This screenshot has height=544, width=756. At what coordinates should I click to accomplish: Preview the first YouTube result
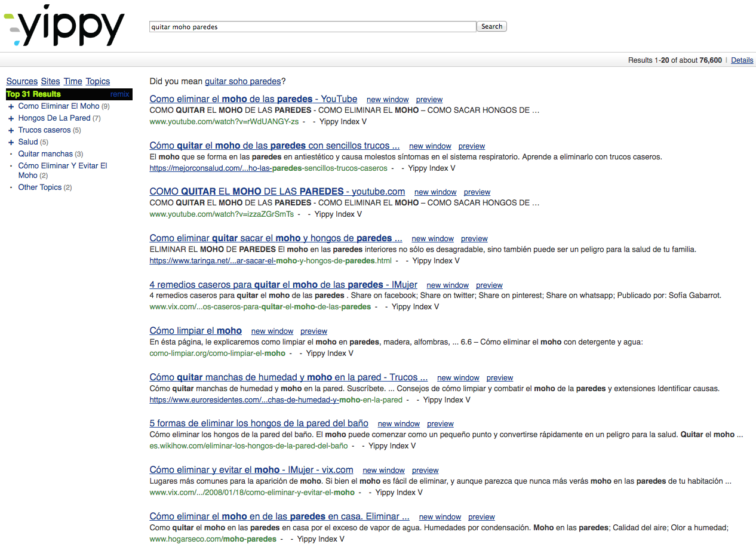[429, 100]
